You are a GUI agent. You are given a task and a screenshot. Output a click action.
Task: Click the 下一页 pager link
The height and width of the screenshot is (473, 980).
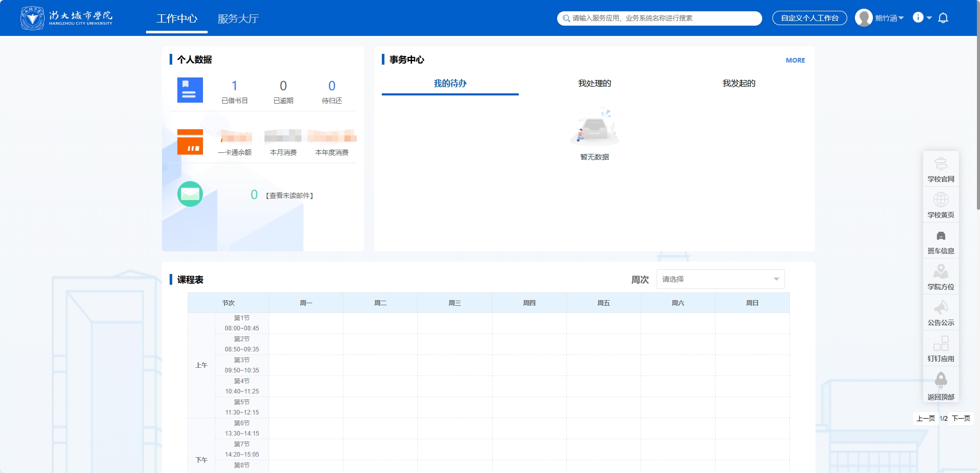(961, 419)
